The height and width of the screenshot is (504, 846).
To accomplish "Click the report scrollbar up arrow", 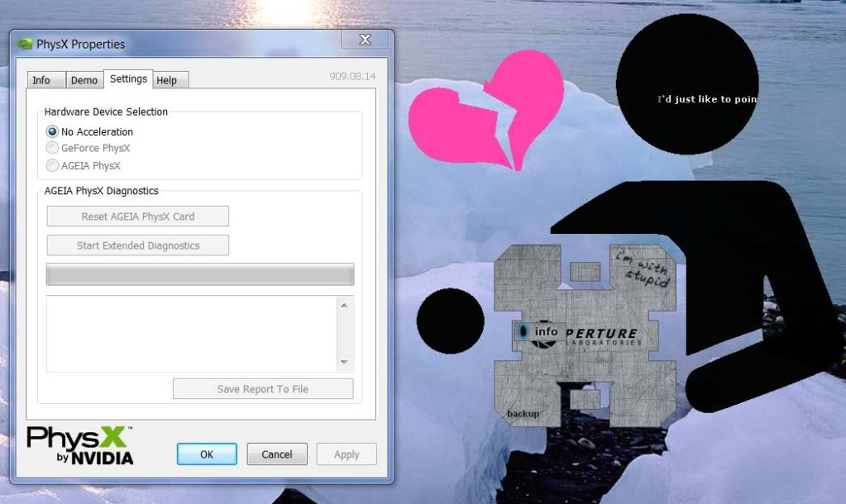I will pos(344,306).
